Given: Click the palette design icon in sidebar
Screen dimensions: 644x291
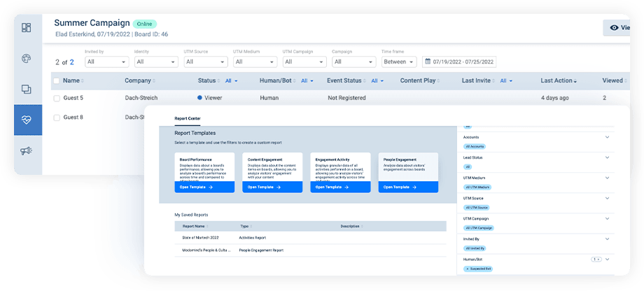Looking at the screenshot, I should pos(27,59).
